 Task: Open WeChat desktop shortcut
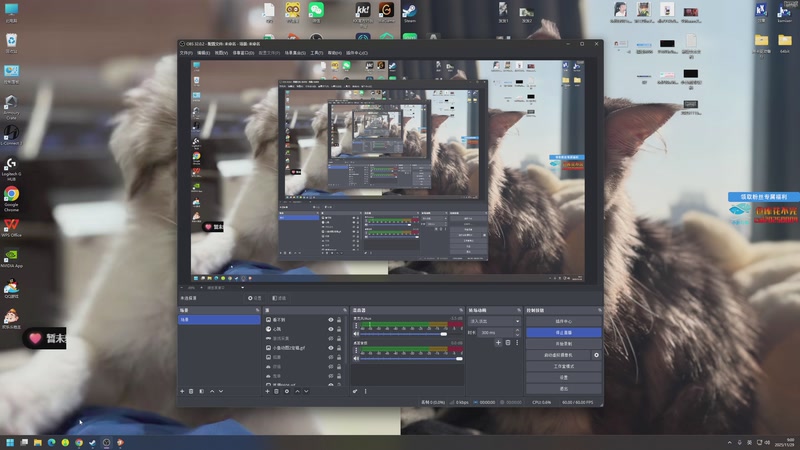click(x=316, y=13)
